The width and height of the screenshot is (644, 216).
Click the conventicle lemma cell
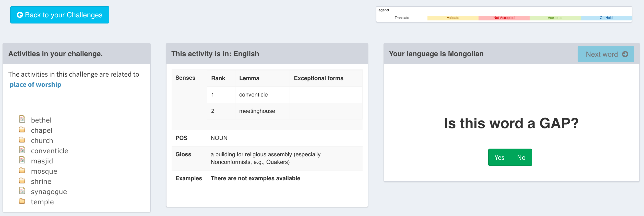pyautogui.click(x=262, y=95)
